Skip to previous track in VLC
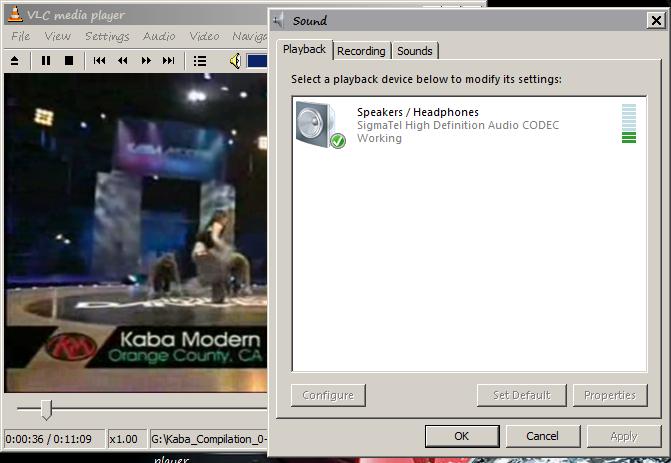671x463 pixels. point(100,61)
